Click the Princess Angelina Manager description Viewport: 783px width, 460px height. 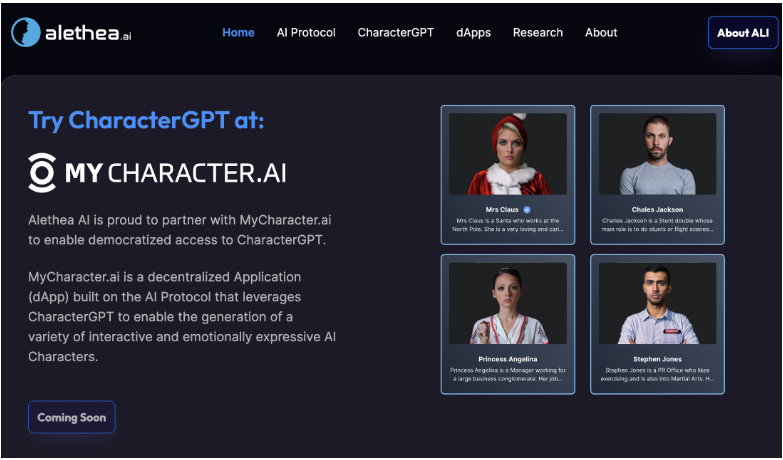click(x=508, y=375)
